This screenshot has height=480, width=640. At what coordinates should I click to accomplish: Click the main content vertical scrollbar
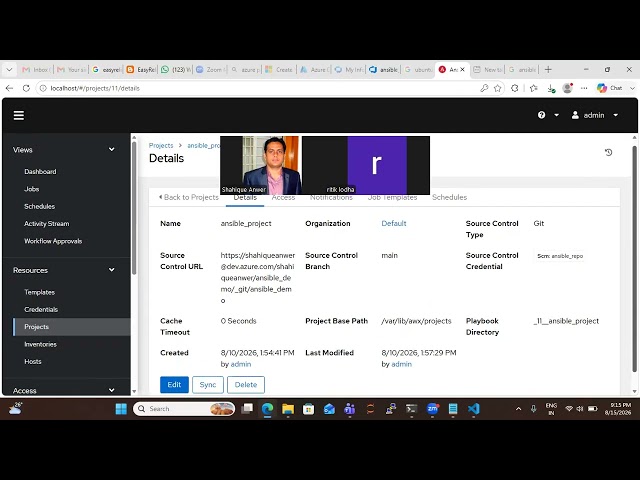634,259
